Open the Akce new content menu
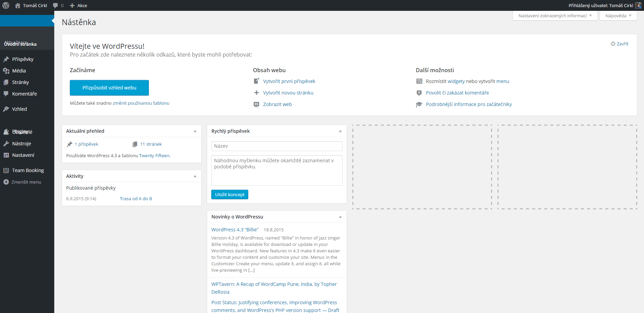This screenshot has height=313, width=644. tap(78, 5)
